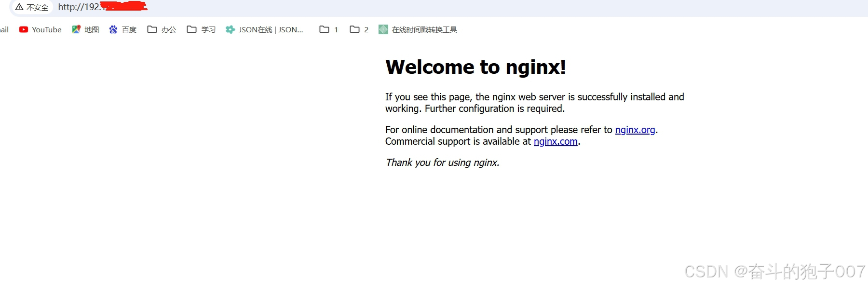This screenshot has width=868, height=287.
Task: Open the 学习 bookmarks folder
Action: (x=202, y=29)
